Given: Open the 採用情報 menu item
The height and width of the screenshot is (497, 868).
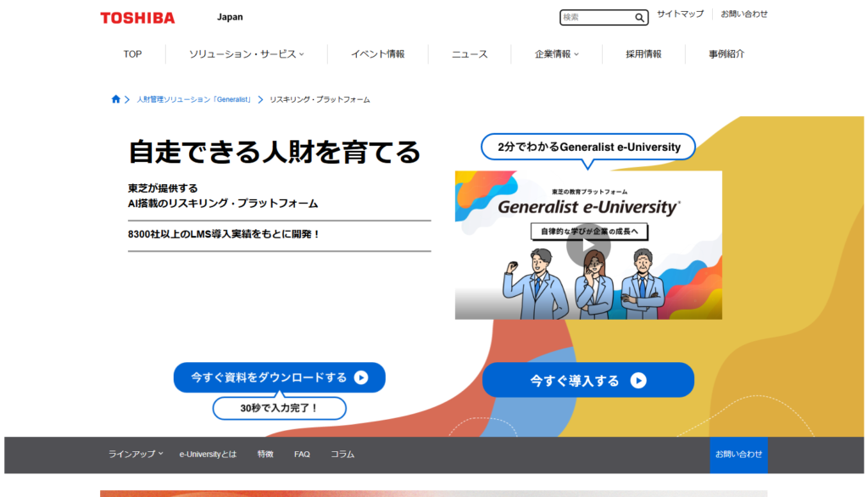Looking at the screenshot, I should coord(643,53).
